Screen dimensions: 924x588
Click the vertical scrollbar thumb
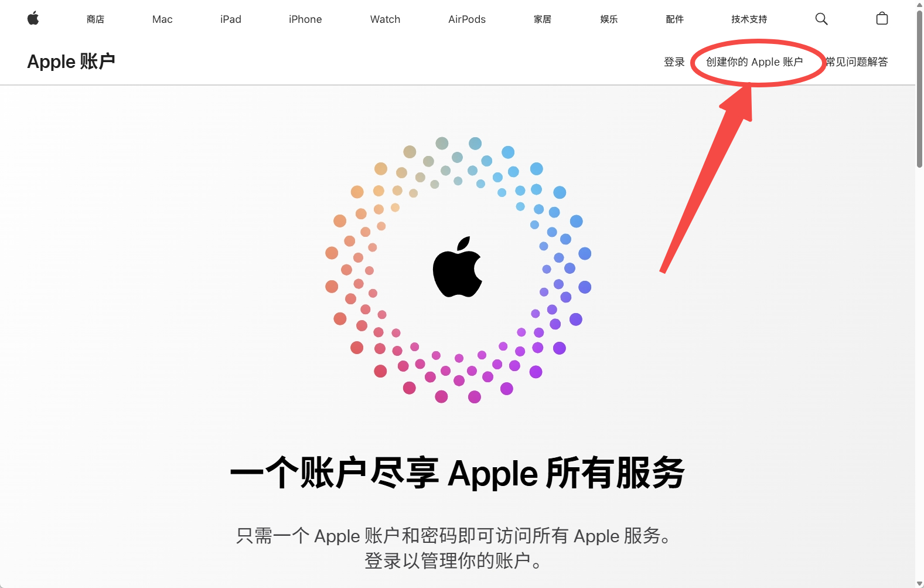(x=919, y=88)
